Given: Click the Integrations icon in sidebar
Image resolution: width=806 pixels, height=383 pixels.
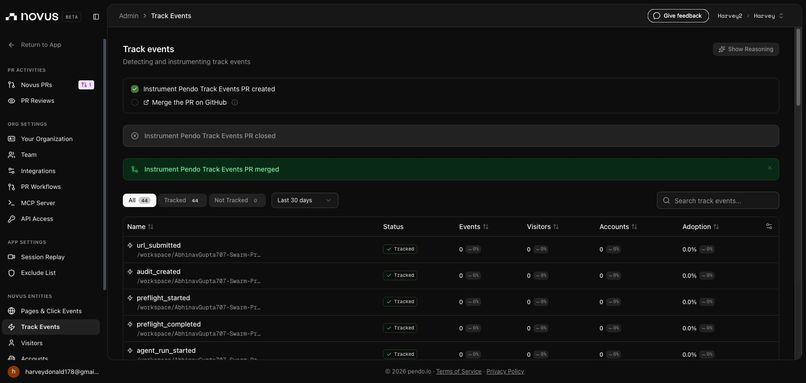Looking at the screenshot, I should tap(11, 171).
